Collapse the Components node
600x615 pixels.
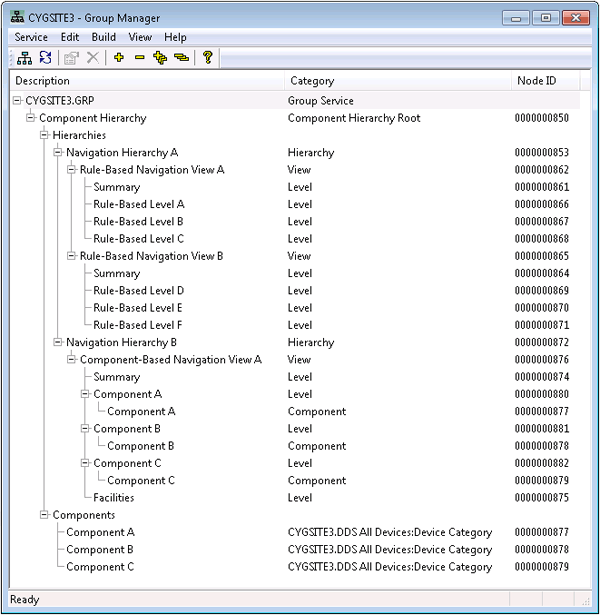tap(44, 515)
